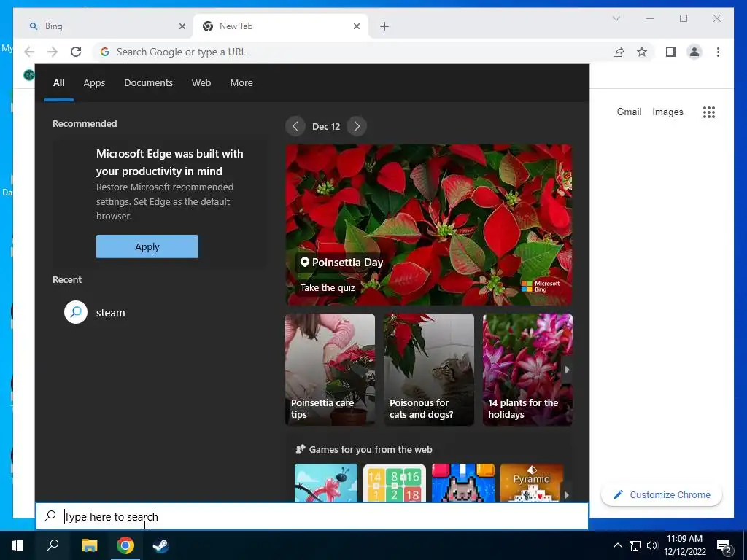Share this page from Chrome toolbar
This screenshot has height=560, width=747.
(619, 52)
